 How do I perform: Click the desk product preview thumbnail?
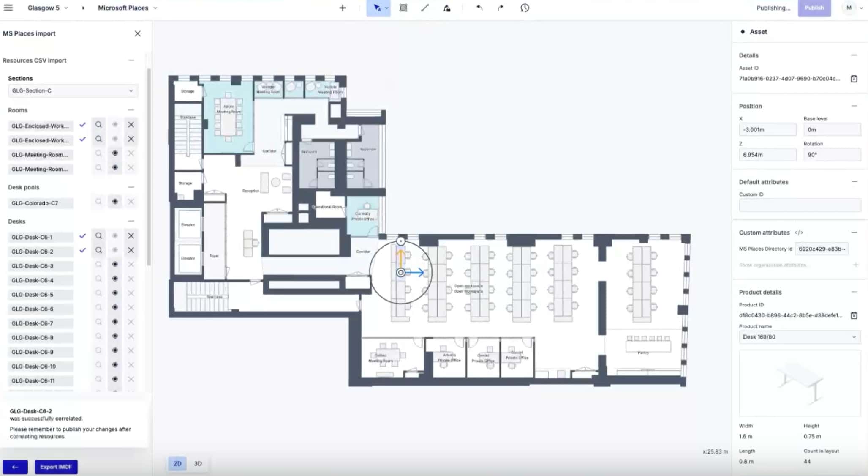click(800, 383)
